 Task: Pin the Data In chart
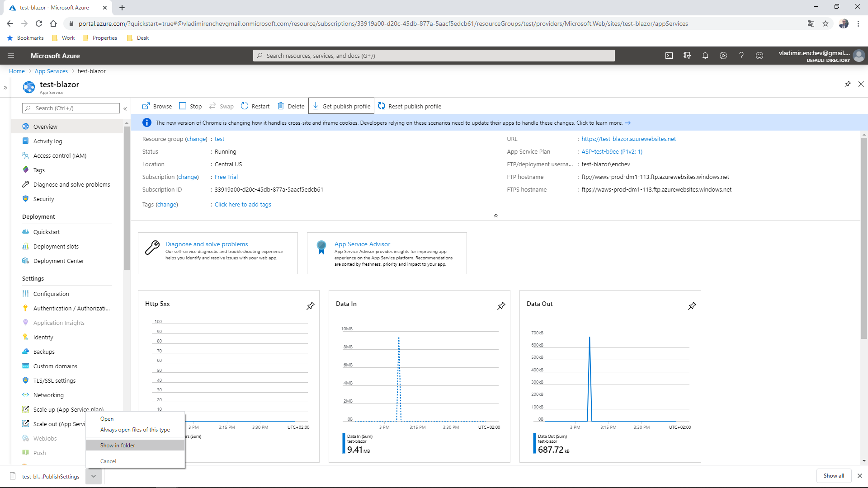501,306
